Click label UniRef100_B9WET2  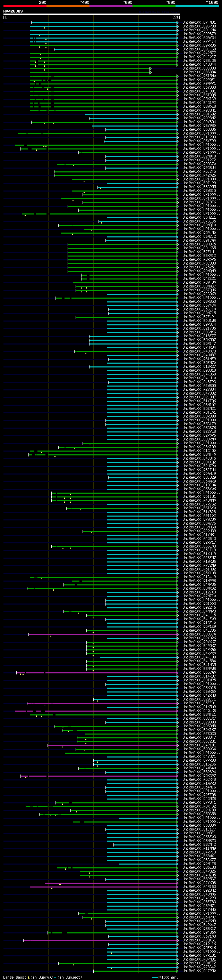point(199,963)
